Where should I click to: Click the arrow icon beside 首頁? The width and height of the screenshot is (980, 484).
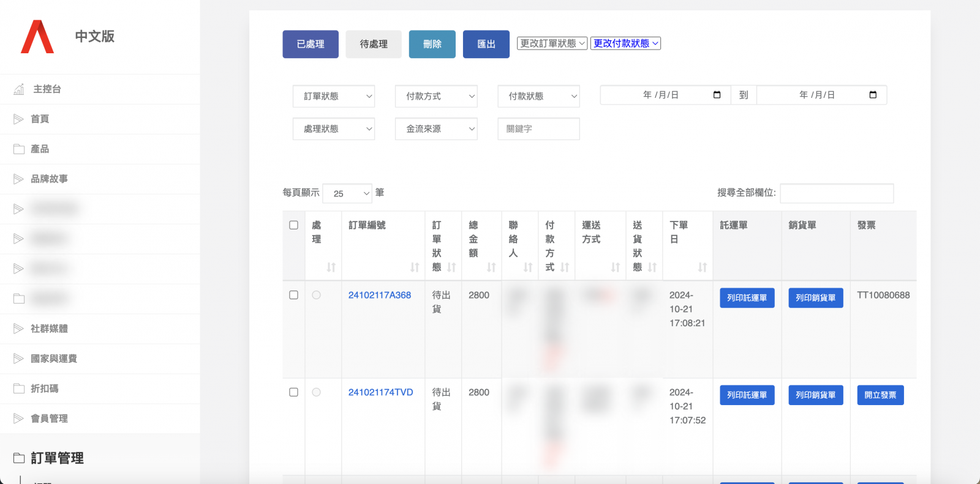pyautogui.click(x=18, y=119)
